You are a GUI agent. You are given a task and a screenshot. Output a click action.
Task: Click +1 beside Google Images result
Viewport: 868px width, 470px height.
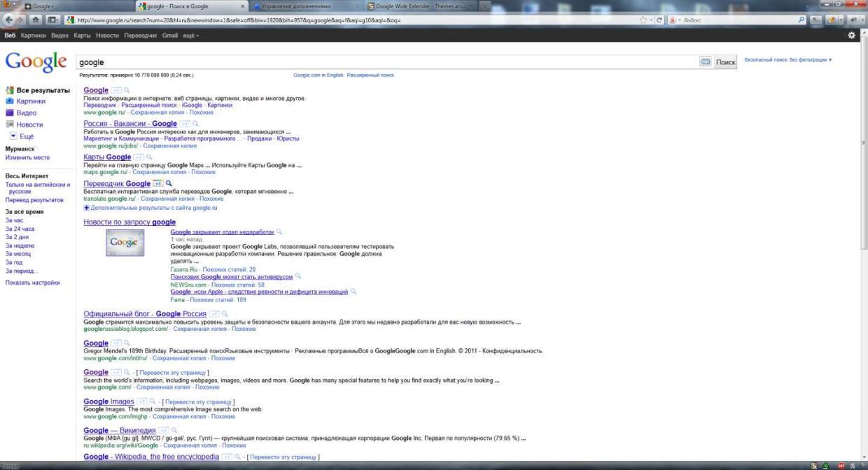click(142, 401)
